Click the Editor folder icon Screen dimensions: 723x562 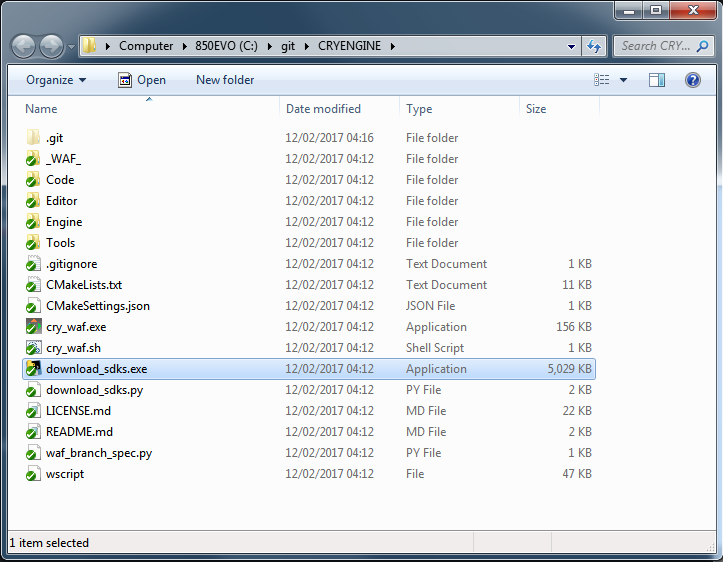pyautogui.click(x=33, y=201)
